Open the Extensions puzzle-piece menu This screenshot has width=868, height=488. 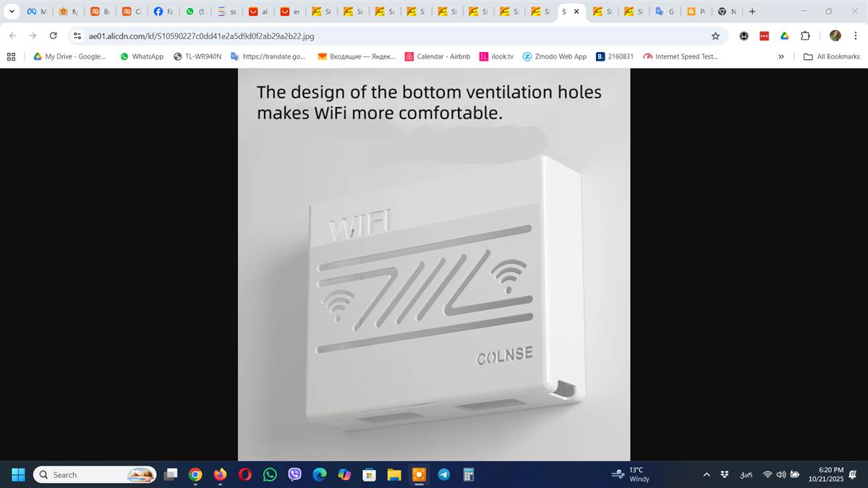tap(805, 35)
